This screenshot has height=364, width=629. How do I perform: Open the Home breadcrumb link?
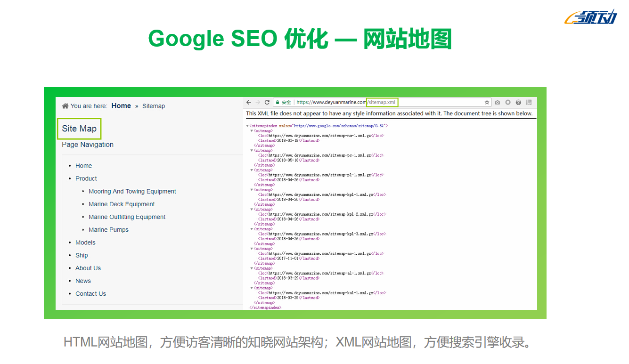(121, 106)
